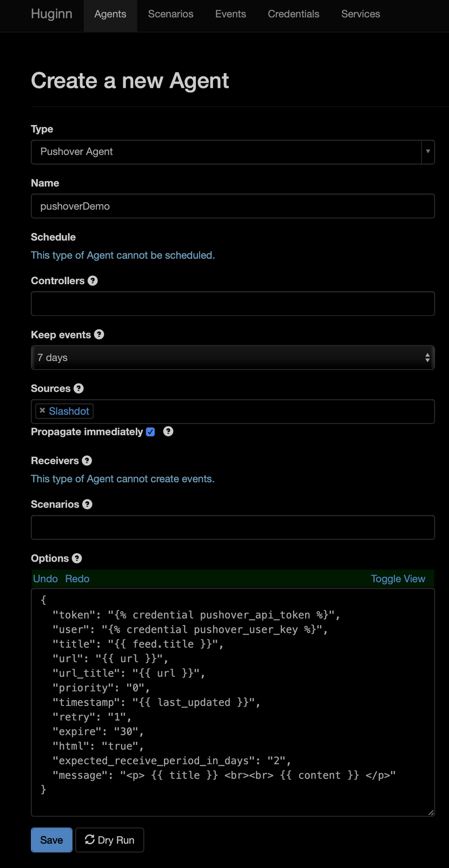The width and height of the screenshot is (449, 868).
Task: Click the "user" credential line
Action: pyautogui.click(x=190, y=630)
